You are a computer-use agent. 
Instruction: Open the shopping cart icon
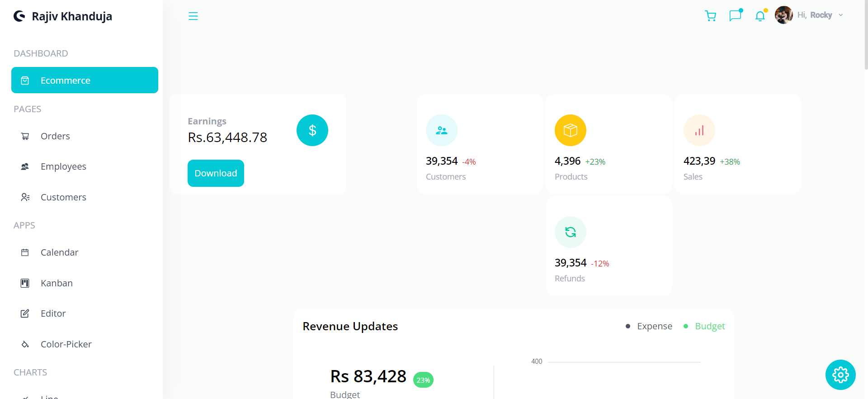[711, 16]
